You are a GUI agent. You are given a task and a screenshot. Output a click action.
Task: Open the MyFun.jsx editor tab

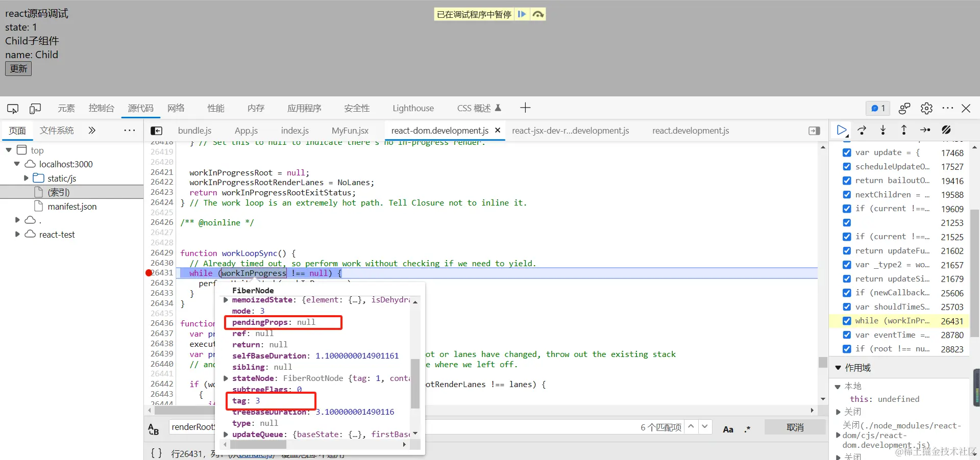(350, 131)
